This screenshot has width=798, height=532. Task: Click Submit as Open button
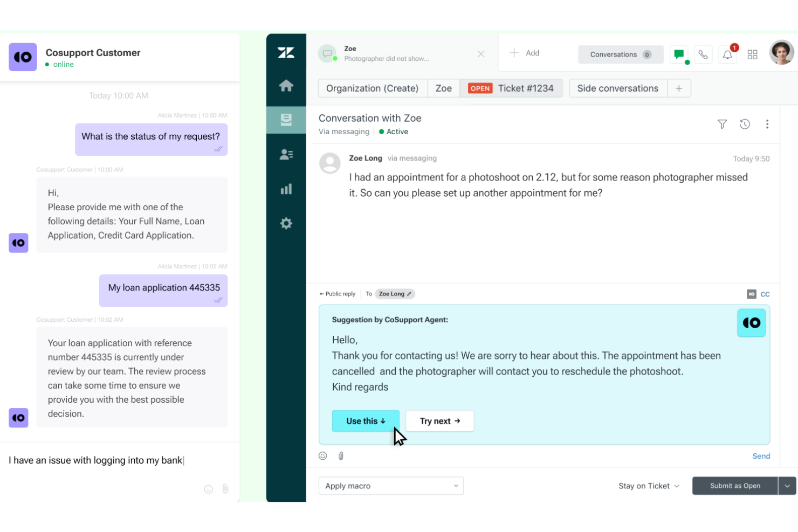[735, 486]
